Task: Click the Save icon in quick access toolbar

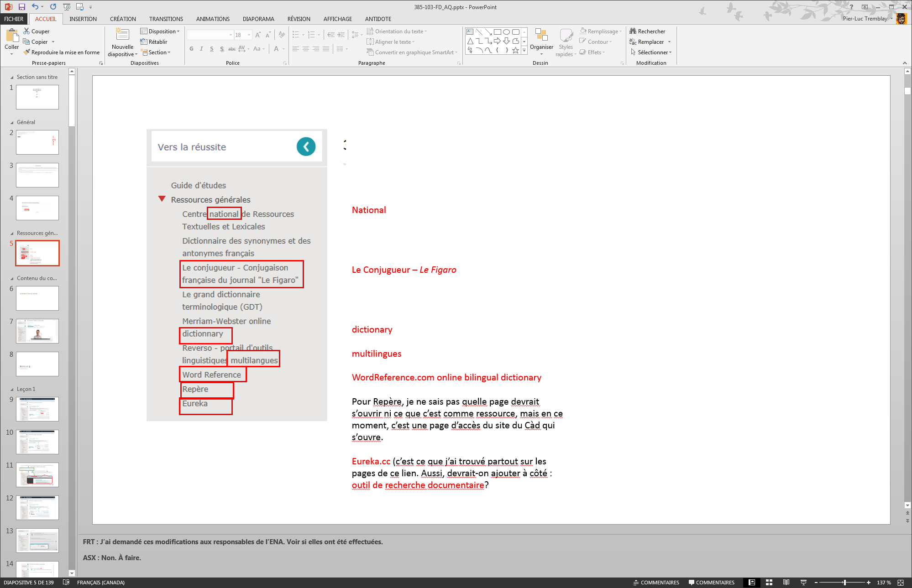Action: pos(21,7)
